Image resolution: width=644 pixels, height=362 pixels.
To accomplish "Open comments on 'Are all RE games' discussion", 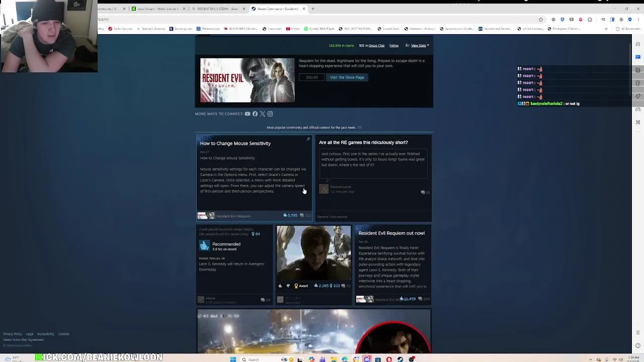I will pyautogui.click(x=426, y=192).
